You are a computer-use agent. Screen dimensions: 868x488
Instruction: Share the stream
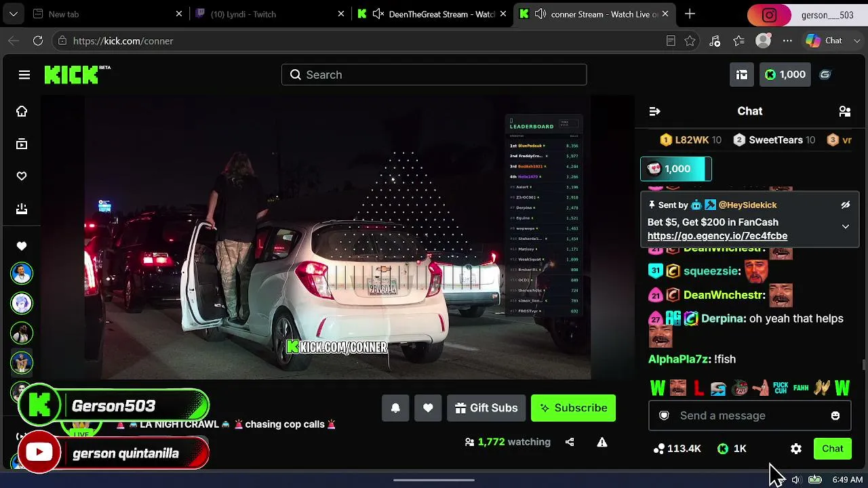pos(570,442)
